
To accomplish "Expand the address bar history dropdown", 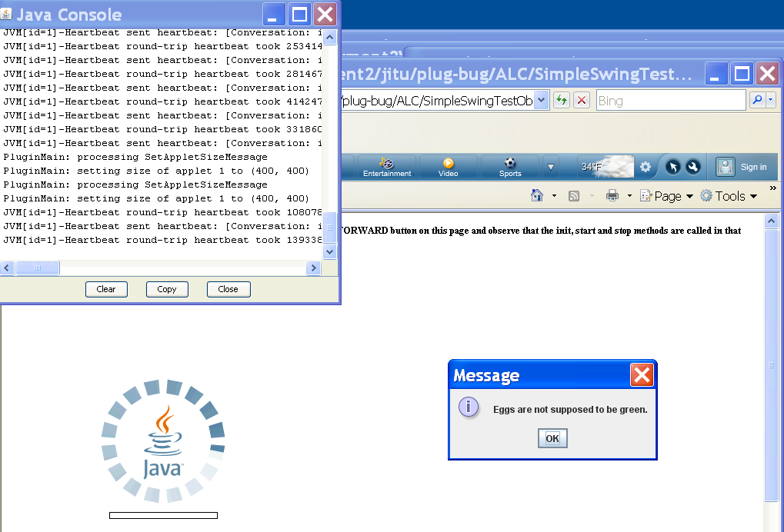I will [541, 101].
